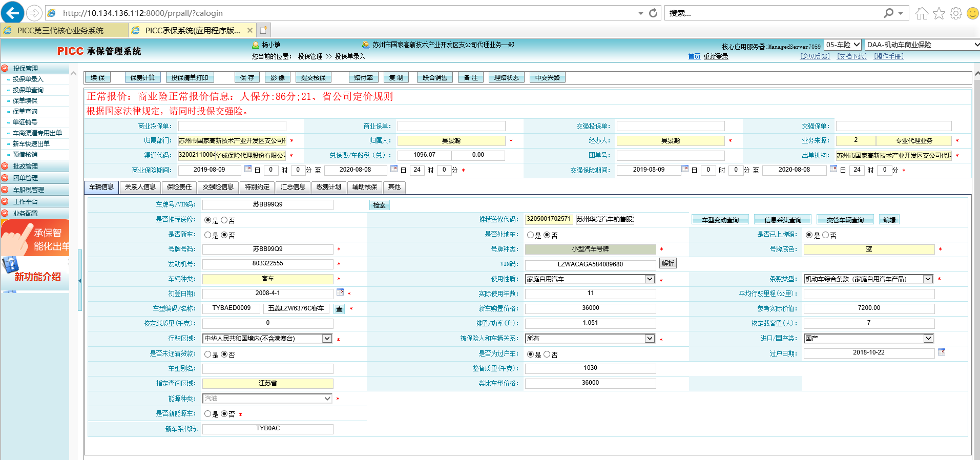
Task: Click the left panel collapse splitter handle
Action: tap(79, 281)
